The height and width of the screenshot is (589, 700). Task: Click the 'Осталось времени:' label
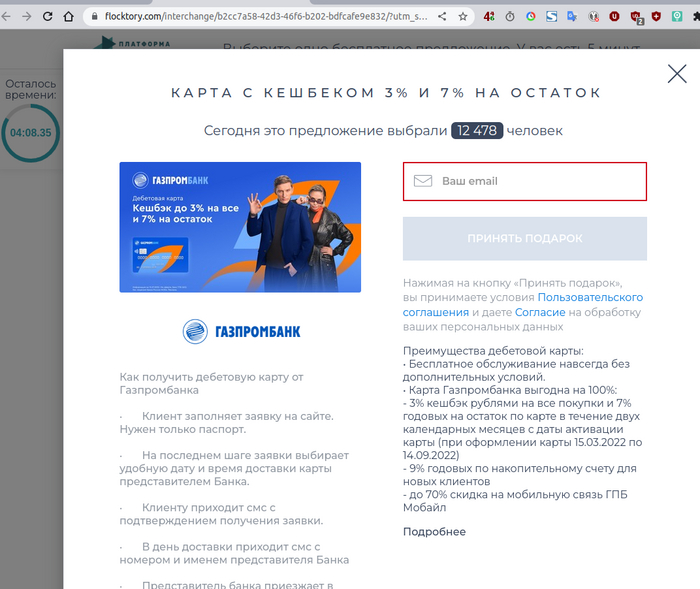(x=31, y=89)
